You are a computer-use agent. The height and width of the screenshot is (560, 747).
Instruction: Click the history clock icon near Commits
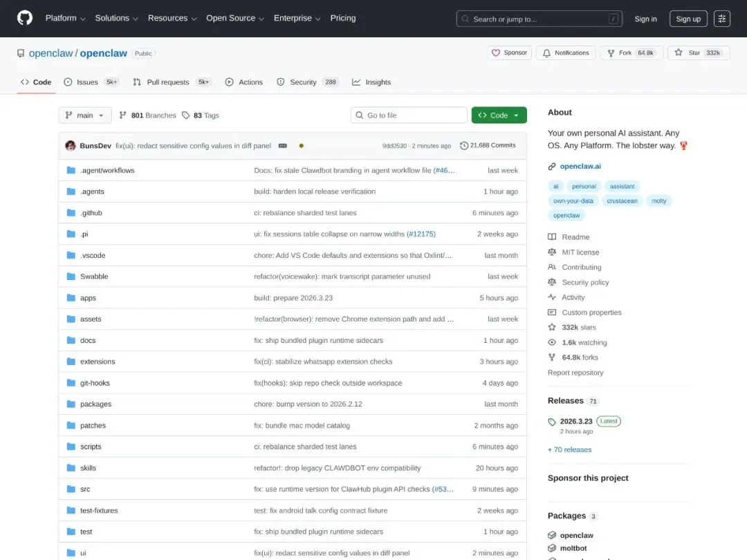pos(463,146)
